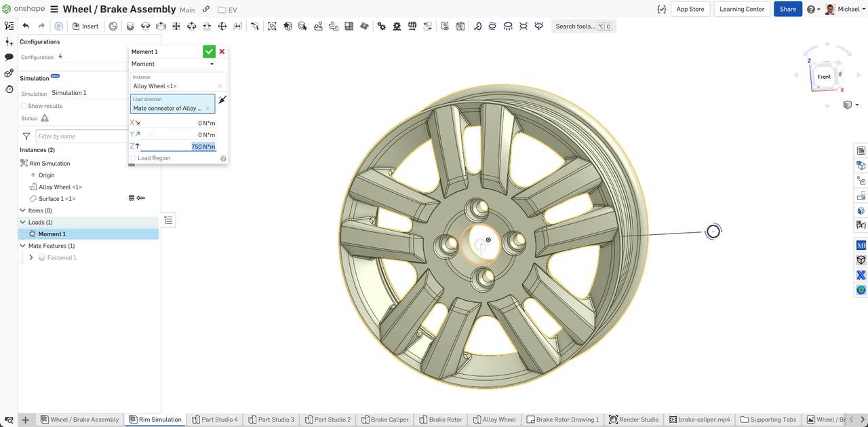This screenshot has width=868, height=427.
Task: Expand the Fastened 1 mate feature
Action: click(x=31, y=257)
